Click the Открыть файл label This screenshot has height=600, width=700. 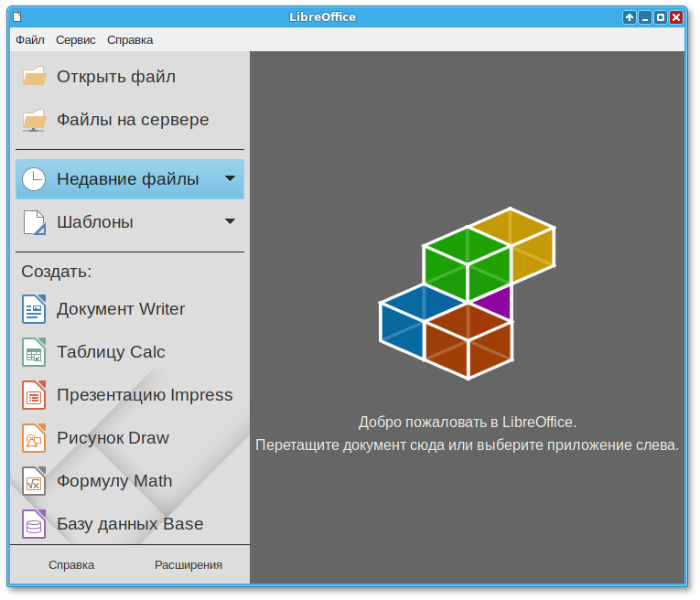tap(116, 77)
